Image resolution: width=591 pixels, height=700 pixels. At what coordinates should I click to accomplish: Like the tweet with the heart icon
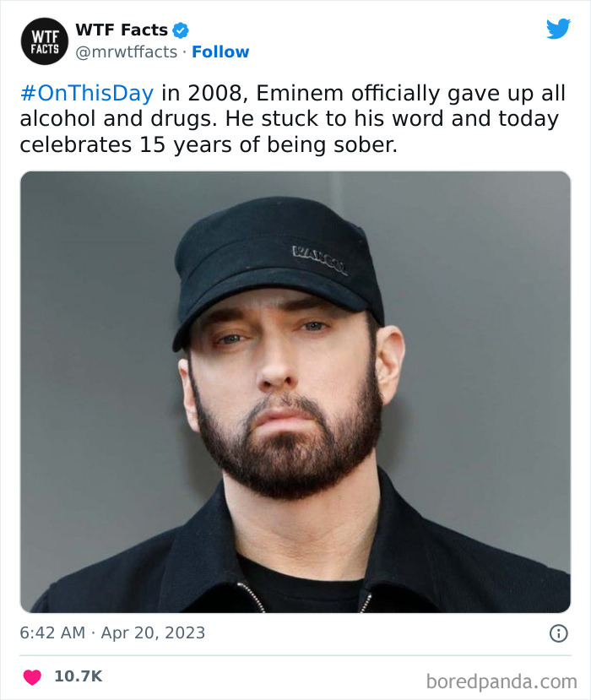(32, 676)
